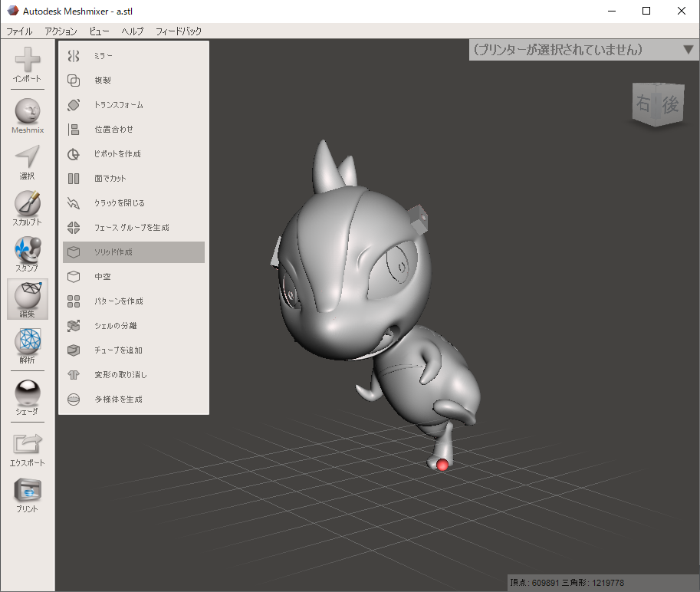Choose 多様体を生成 (Generate Manifold)
700x592 pixels.
click(133, 400)
